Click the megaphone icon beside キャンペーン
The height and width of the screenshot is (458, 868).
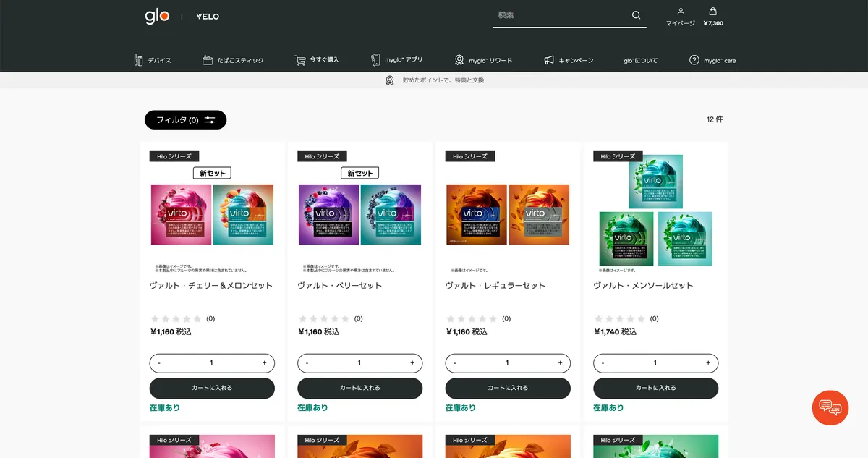[549, 60]
